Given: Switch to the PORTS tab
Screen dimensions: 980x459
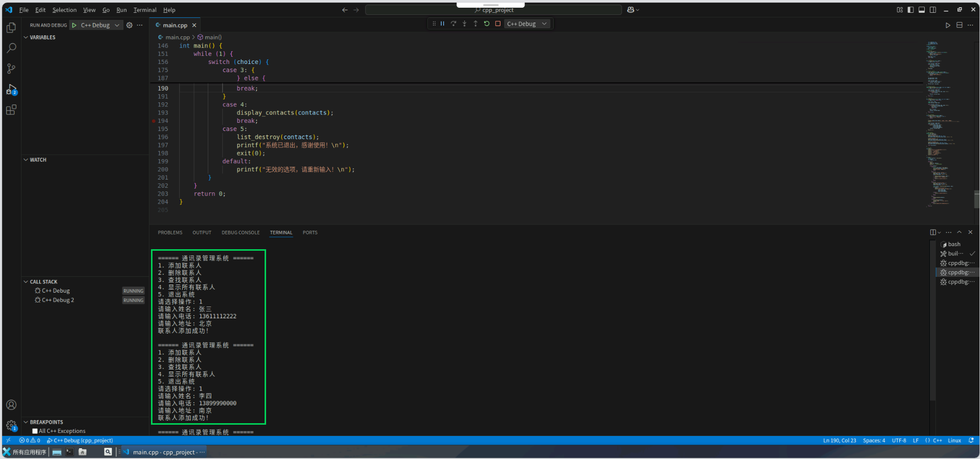Looking at the screenshot, I should click(x=310, y=232).
